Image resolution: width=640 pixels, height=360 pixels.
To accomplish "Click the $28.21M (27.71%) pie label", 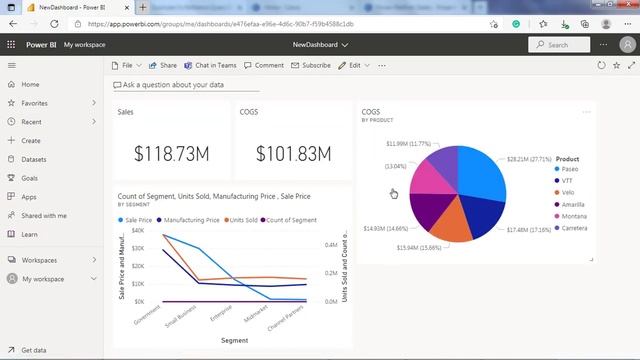I will (529, 159).
